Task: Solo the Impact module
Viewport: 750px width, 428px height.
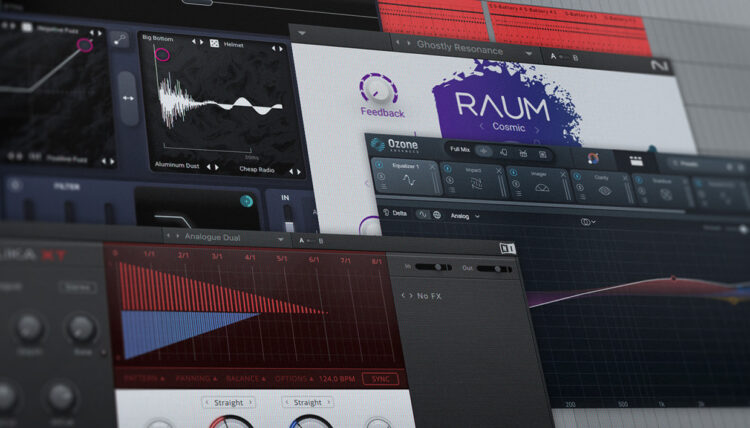Action: click(450, 180)
